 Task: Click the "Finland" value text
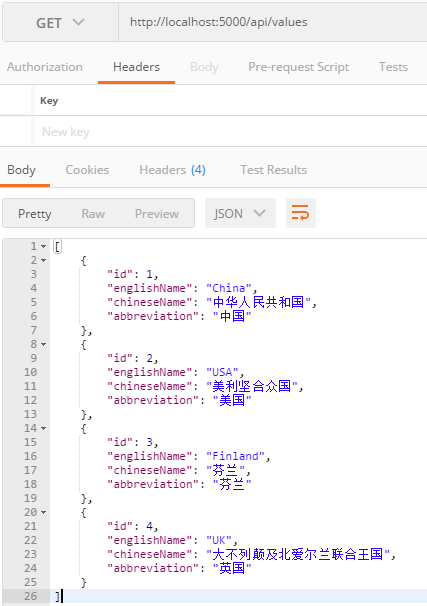(235, 456)
